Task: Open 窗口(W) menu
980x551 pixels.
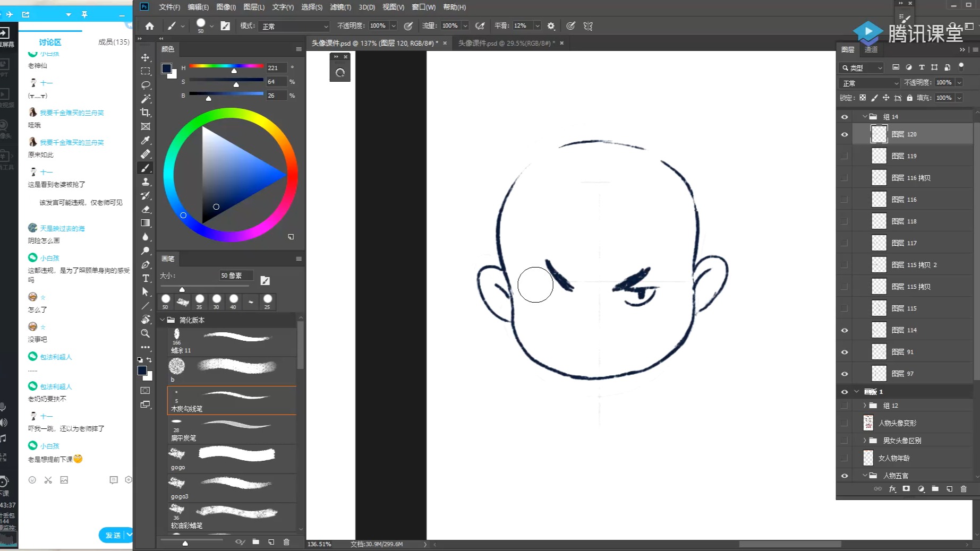Action: 424,7
